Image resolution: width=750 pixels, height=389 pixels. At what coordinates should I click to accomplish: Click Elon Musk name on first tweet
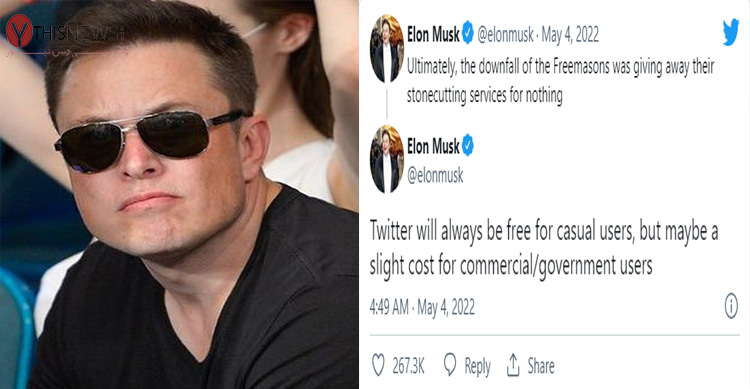pos(433,34)
